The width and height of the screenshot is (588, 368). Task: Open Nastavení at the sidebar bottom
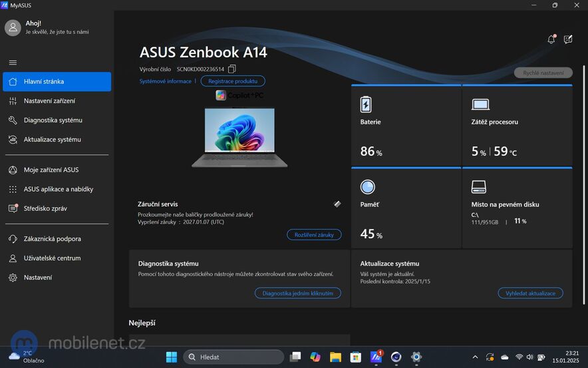(x=57, y=277)
